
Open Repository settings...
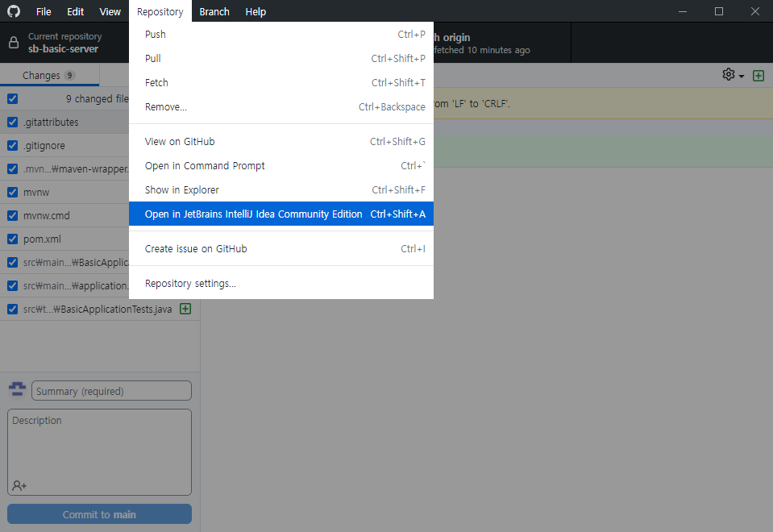pos(281,284)
